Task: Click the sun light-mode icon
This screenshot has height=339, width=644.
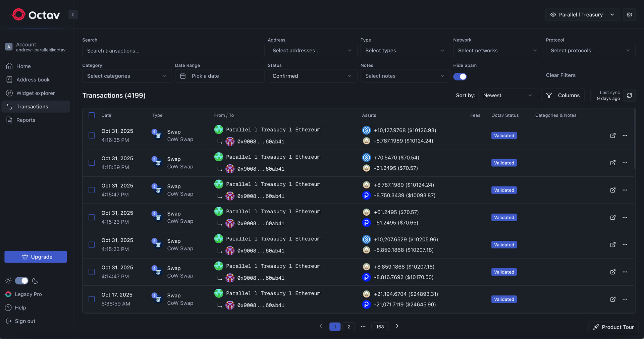Action: pyautogui.click(x=8, y=281)
